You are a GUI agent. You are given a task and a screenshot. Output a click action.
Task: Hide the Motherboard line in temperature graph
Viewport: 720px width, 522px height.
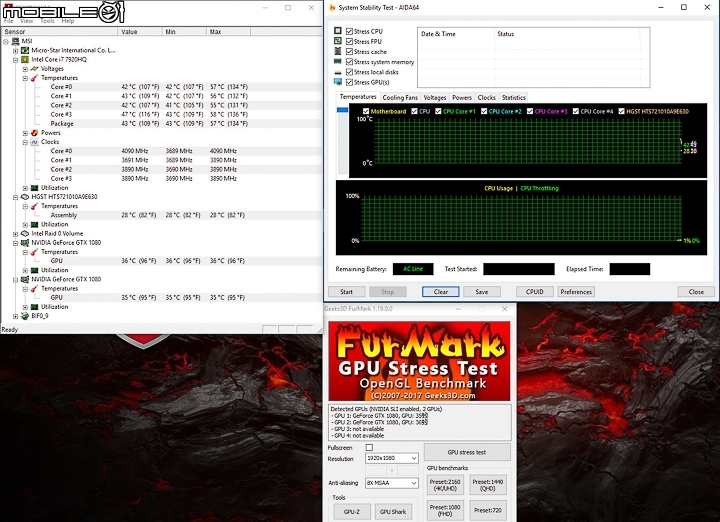click(366, 111)
